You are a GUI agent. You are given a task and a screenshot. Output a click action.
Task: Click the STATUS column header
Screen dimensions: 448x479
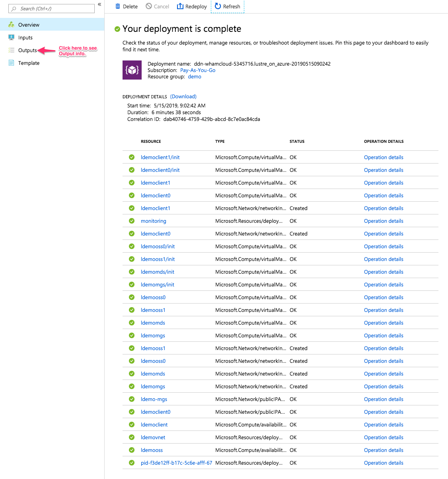coord(297,141)
